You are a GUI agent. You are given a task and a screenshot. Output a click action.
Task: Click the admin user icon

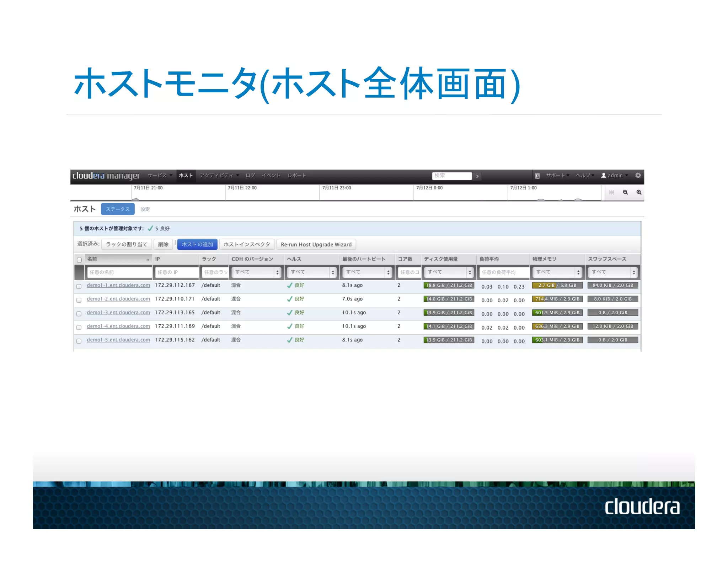603,175
